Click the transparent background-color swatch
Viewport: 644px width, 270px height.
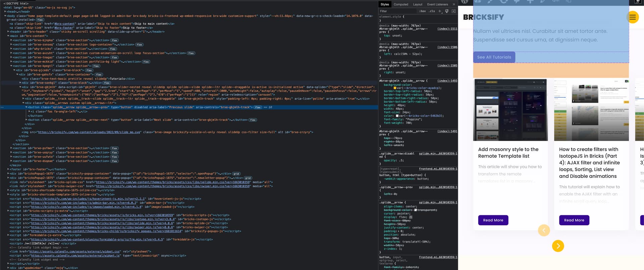(415, 210)
